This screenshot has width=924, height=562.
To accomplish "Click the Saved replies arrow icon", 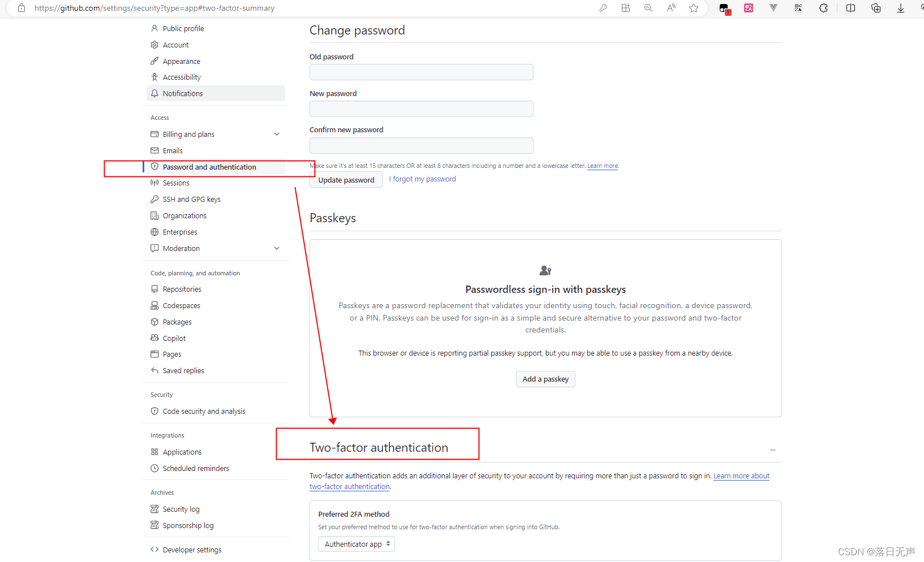I will (154, 370).
